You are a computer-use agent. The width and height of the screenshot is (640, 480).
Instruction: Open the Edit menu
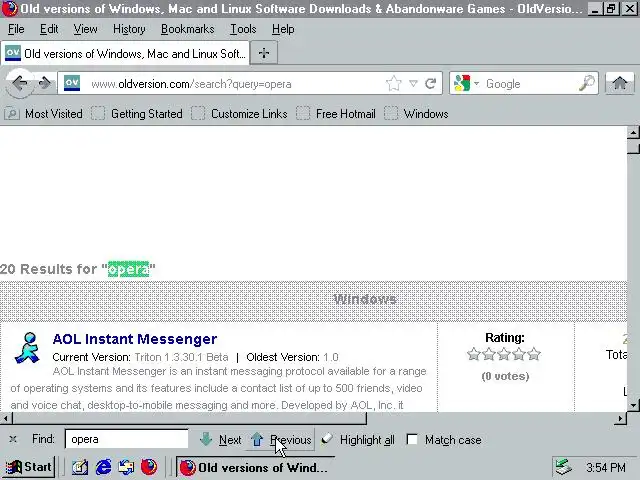pos(49,29)
